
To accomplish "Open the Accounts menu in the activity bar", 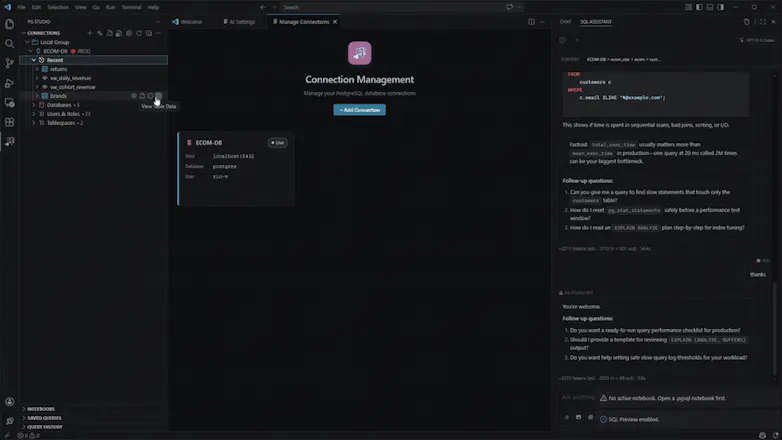I will tap(9, 402).
